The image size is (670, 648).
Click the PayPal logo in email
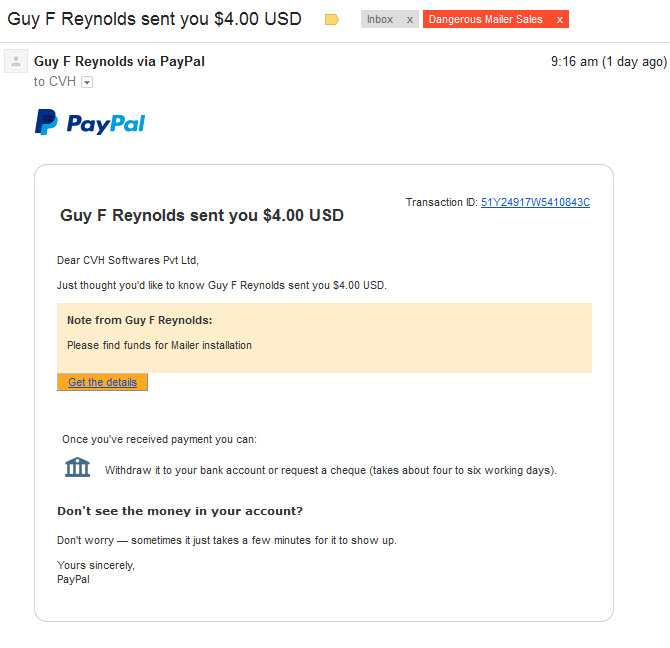coord(90,123)
